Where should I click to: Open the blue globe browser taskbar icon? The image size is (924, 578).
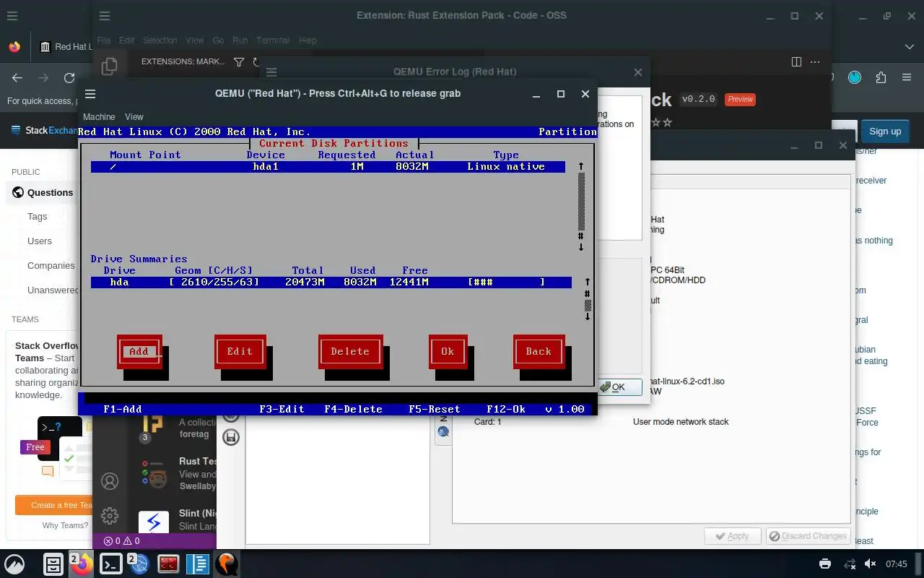coord(139,564)
